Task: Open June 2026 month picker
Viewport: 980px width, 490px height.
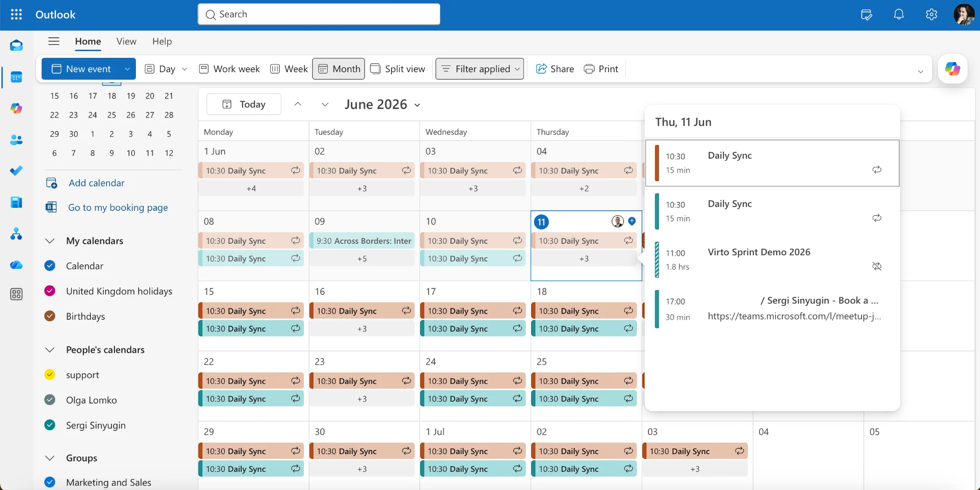Action: (x=382, y=104)
